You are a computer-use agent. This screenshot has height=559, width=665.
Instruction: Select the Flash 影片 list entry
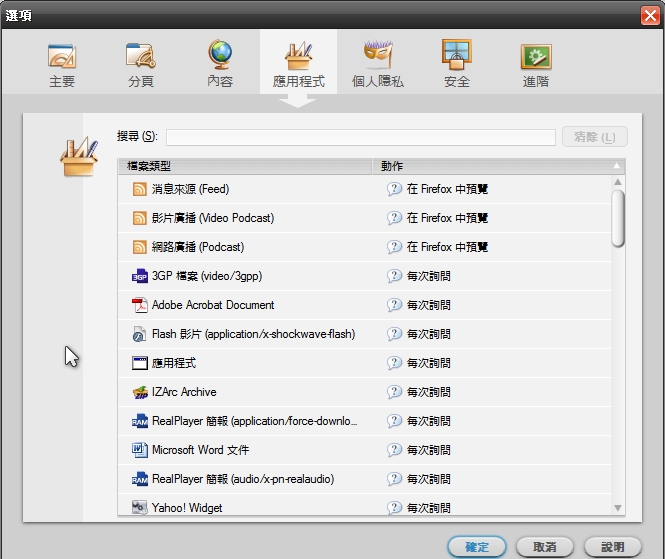(x=253, y=334)
